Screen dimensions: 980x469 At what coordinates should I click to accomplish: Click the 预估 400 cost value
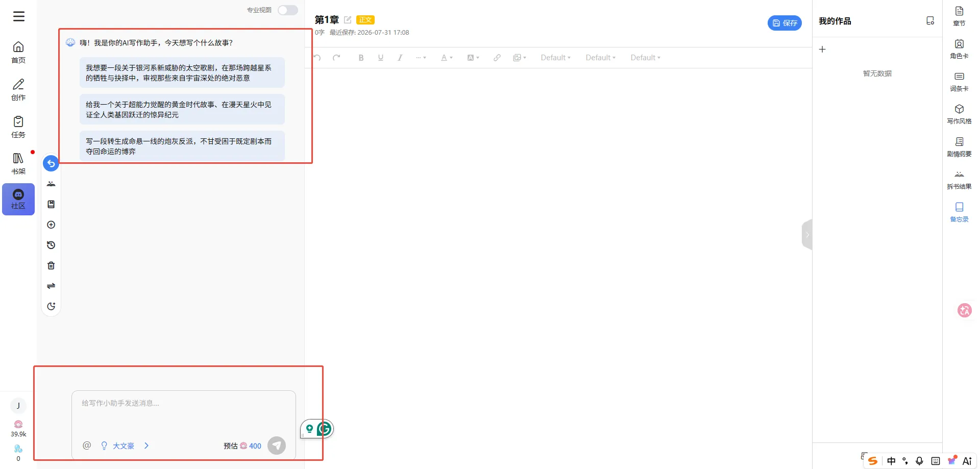(255, 446)
